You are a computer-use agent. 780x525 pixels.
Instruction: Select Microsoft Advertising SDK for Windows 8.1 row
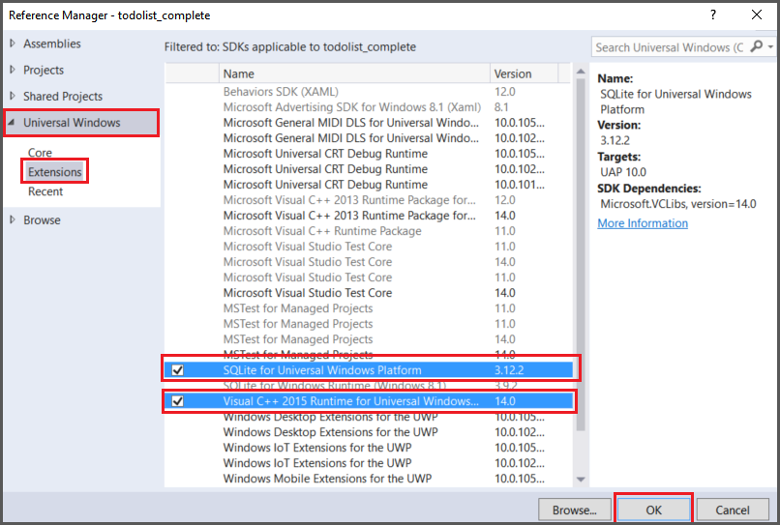[369, 107]
